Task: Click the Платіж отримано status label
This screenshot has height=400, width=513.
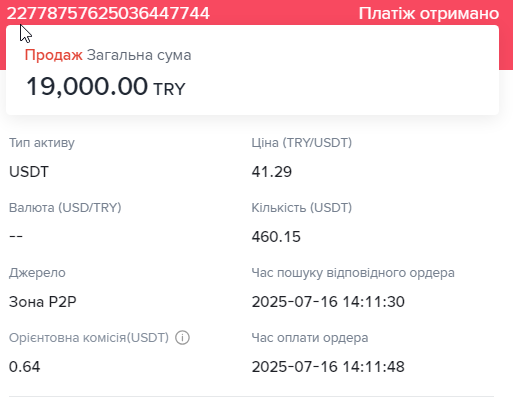Action: 429,14
